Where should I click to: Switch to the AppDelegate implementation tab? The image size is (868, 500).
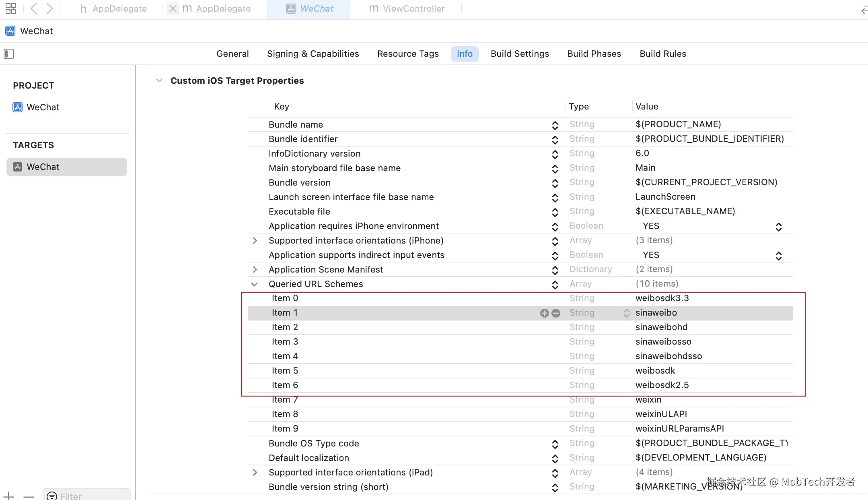pyautogui.click(x=217, y=8)
